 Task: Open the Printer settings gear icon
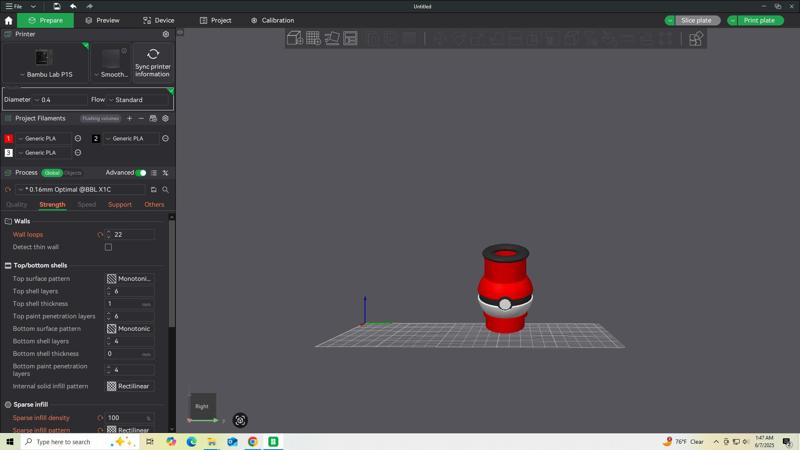pyautogui.click(x=166, y=34)
